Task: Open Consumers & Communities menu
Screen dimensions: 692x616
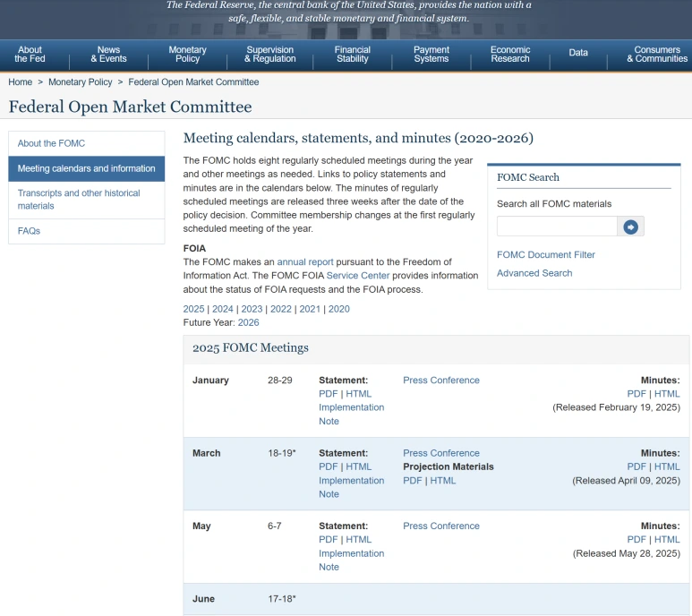Action: click(x=657, y=55)
